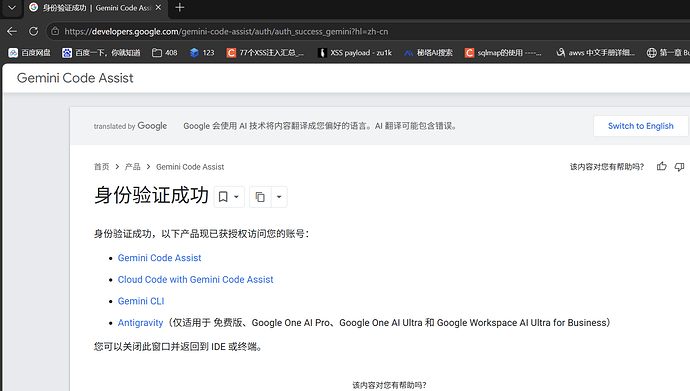Open the XSS payload - zu1k bookmark

pos(355,53)
